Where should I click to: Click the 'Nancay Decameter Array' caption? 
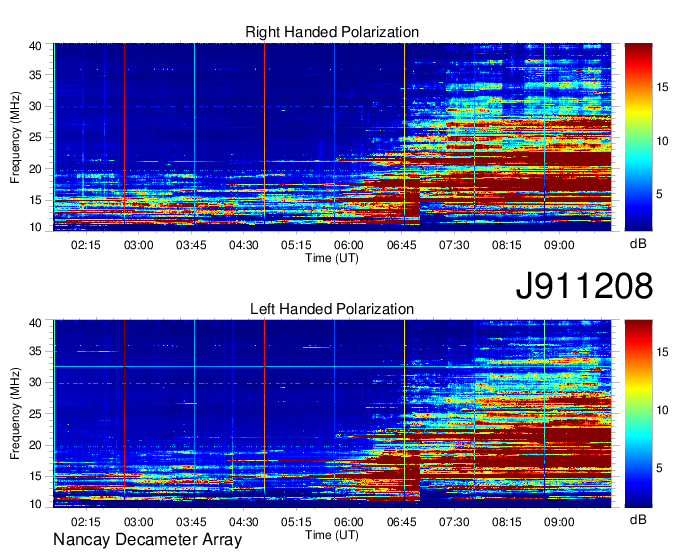[147, 540]
